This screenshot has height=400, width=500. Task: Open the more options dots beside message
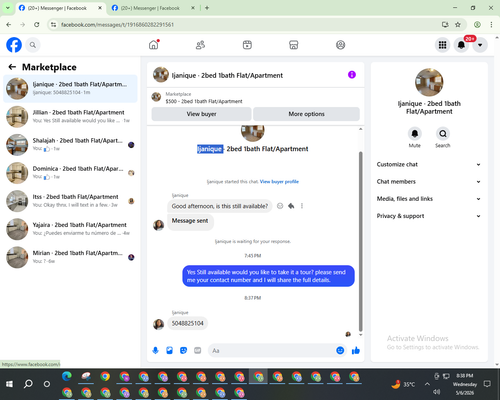(302, 206)
